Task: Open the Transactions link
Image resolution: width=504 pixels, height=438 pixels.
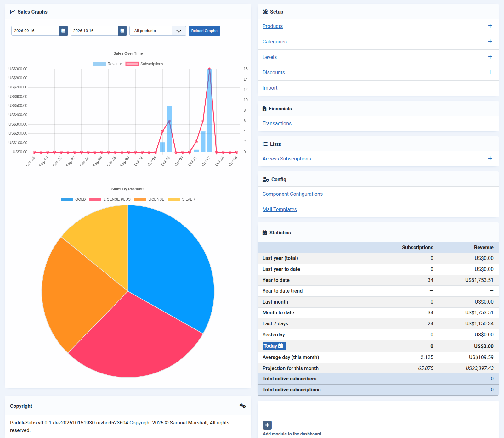Action: pyautogui.click(x=277, y=123)
